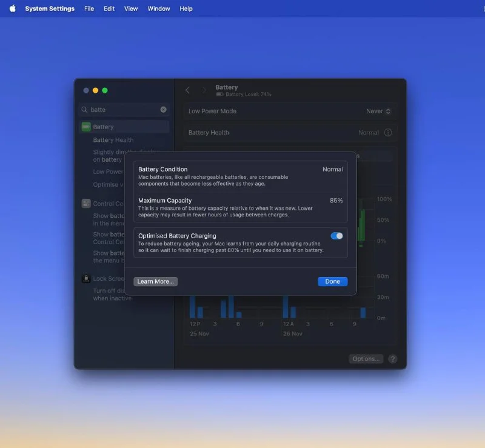Open the Window menu

pos(159,8)
